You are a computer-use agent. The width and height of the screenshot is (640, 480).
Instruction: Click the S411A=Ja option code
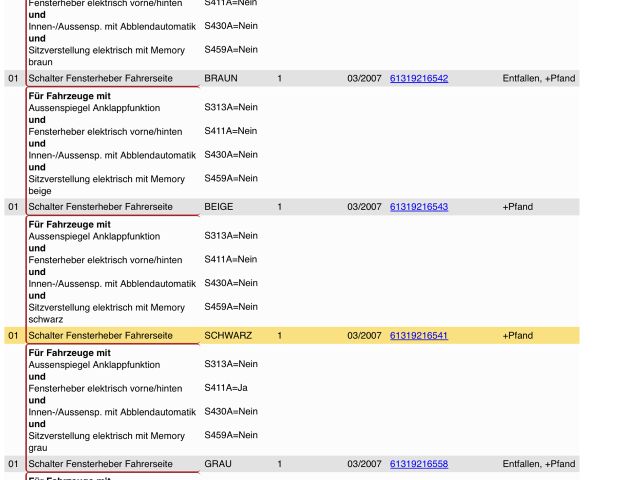227,388
